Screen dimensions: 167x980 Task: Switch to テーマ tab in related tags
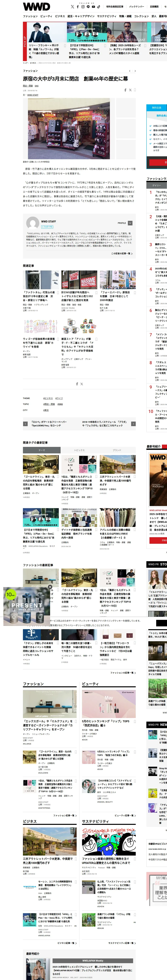pos(42,450)
